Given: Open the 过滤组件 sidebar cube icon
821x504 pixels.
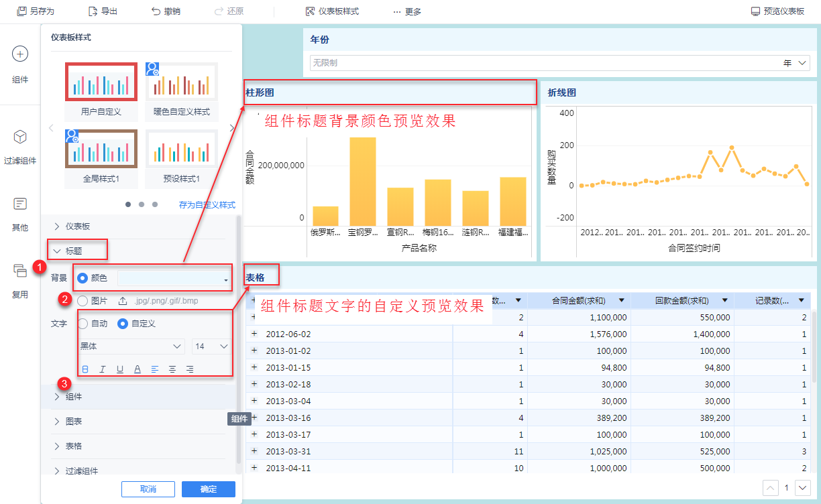Looking at the screenshot, I should click(x=20, y=137).
